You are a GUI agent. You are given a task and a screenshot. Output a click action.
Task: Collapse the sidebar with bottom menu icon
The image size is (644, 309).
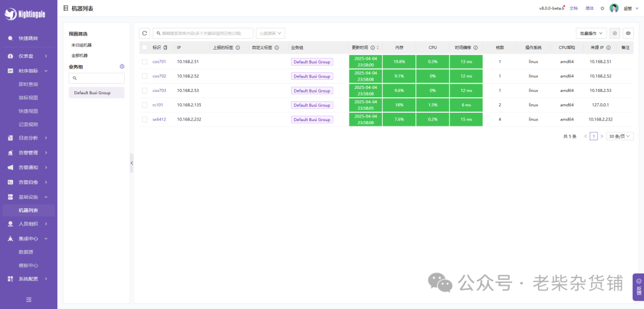(x=29, y=299)
